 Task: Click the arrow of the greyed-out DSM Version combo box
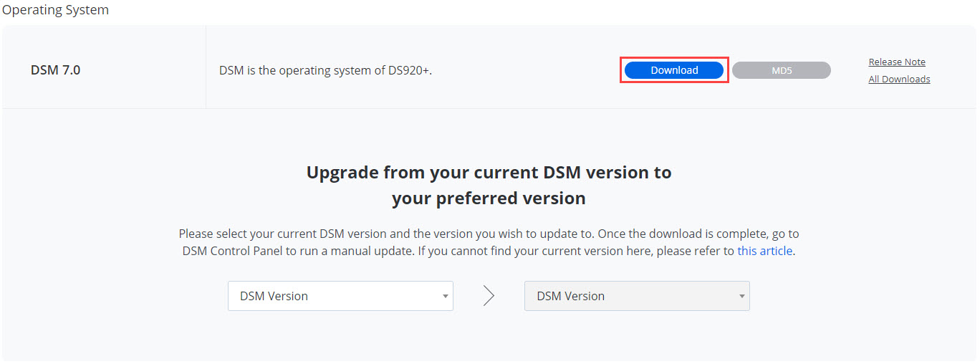(x=741, y=296)
